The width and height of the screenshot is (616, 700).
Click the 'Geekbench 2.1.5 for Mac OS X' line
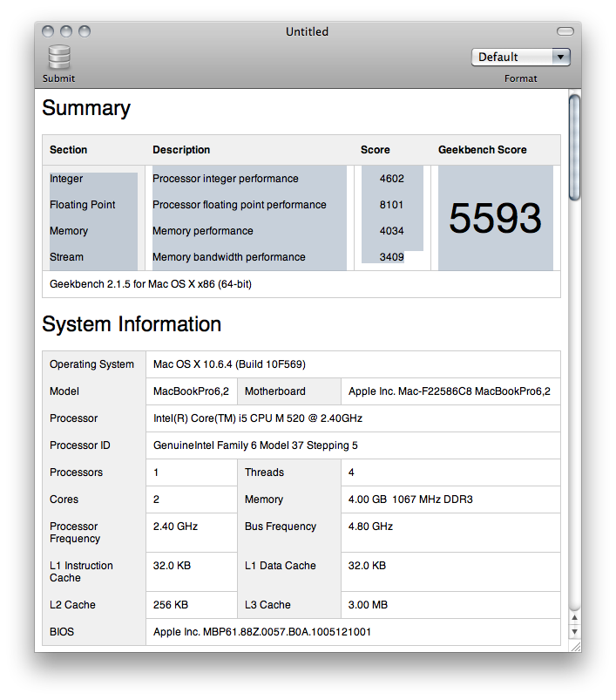pos(151,284)
